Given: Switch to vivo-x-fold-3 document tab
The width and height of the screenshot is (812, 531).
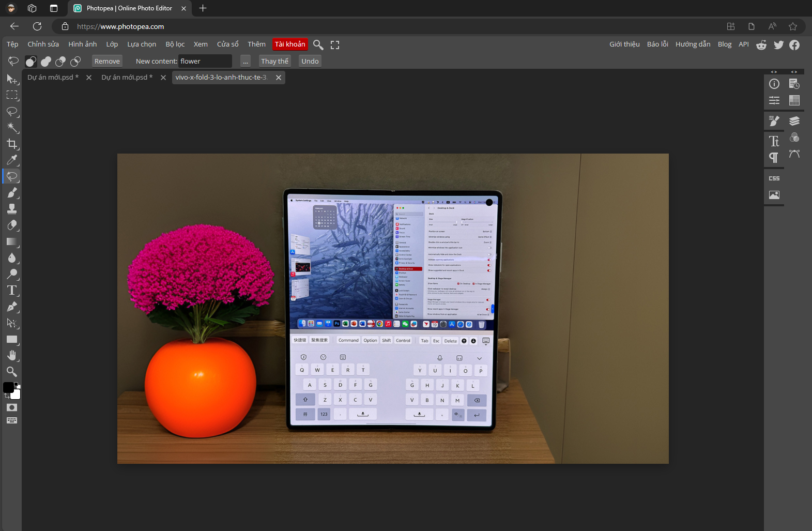Looking at the screenshot, I should [221, 78].
